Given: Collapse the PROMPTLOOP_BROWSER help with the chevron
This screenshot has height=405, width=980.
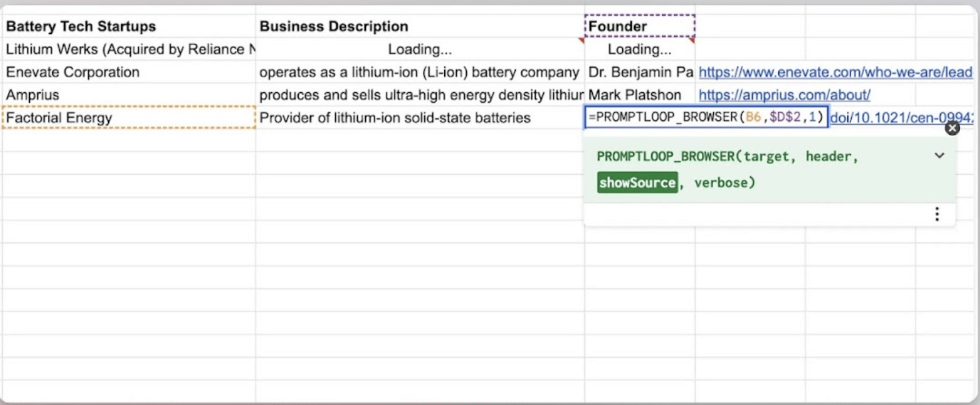Looking at the screenshot, I should [x=939, y=157].
